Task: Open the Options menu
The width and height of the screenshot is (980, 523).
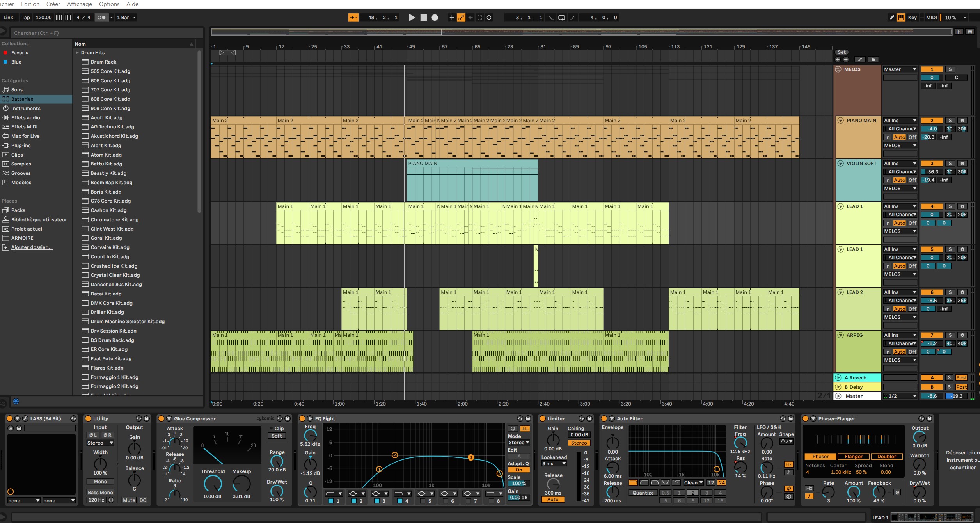Action: (109, 4)
